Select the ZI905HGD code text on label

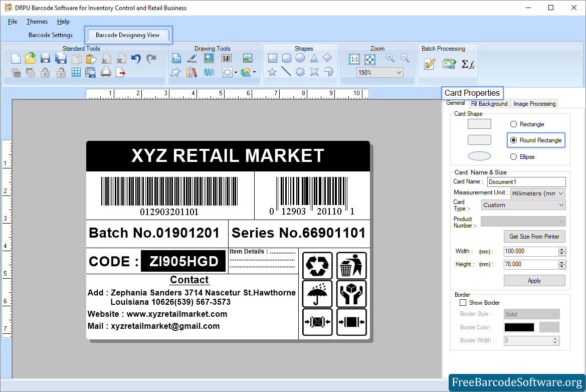[x=183, y=261]
